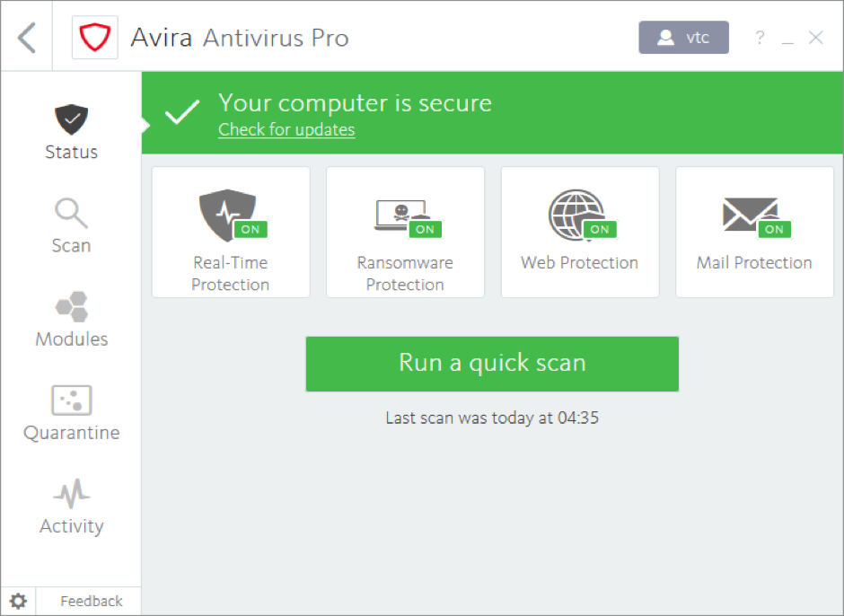Screen dimensions: 844x616
Task: Go back using the left arrow
Action: [x=27, y=38]
